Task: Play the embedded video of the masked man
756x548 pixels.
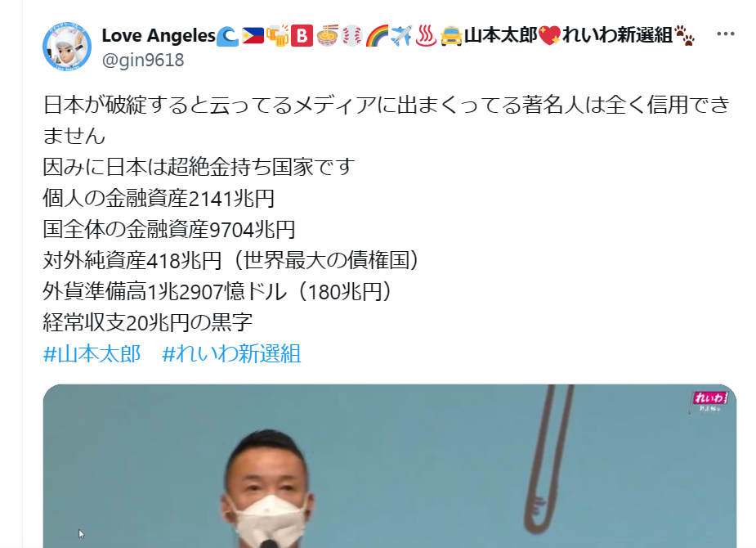Action: (x=390, y=466)
